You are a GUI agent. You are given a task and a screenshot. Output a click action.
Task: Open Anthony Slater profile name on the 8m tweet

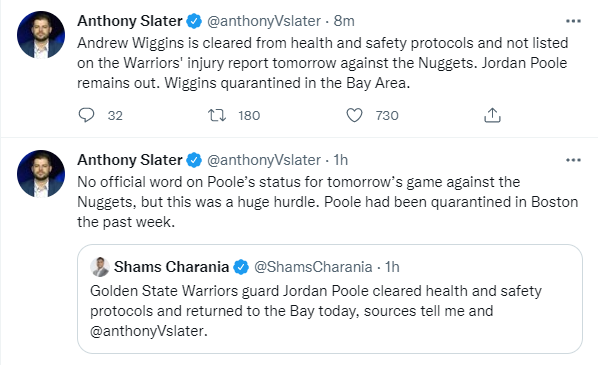130,21
